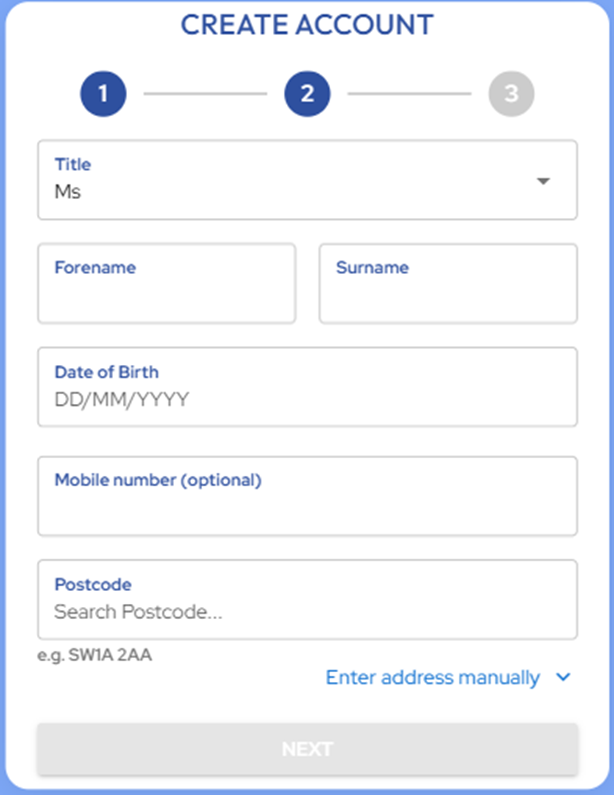Screen dimensions: 614x795
Task: Focus the Search Postcode input
Action: (x=138, y=611)
